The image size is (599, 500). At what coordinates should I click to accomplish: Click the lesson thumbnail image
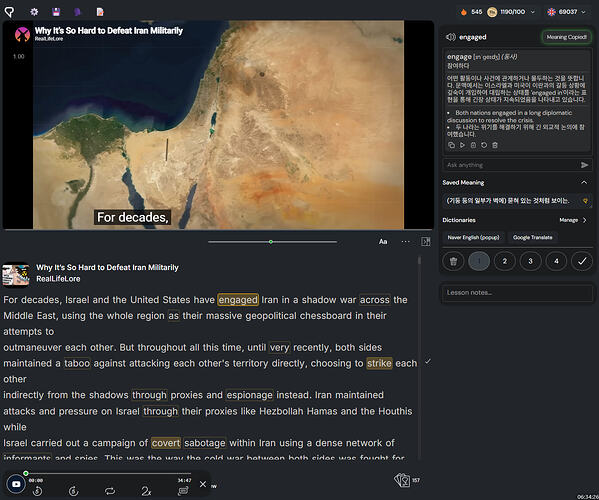pos(16,275)
